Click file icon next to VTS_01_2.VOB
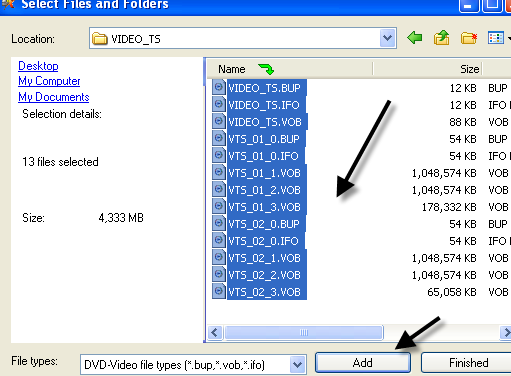 coord(219,189)
